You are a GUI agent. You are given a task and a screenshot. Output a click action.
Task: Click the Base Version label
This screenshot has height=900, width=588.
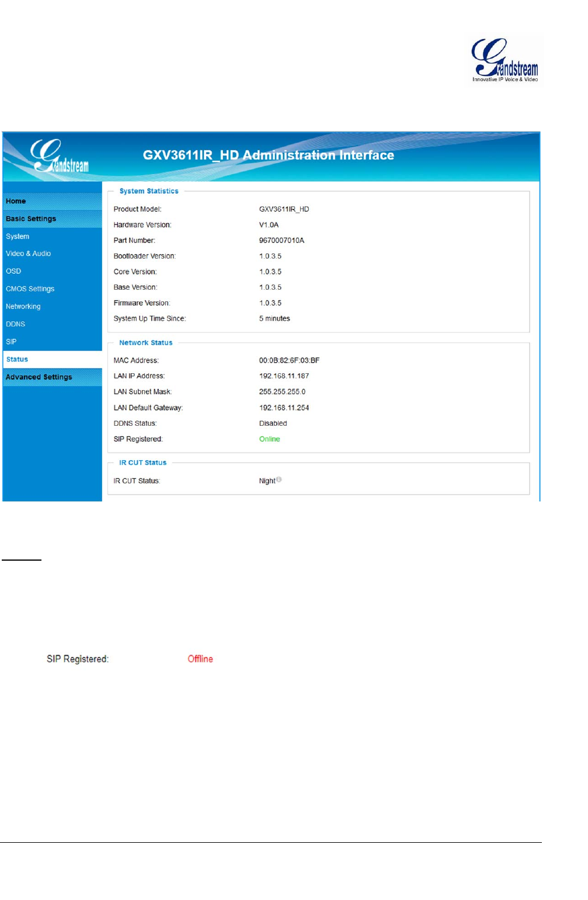point(135,287)
